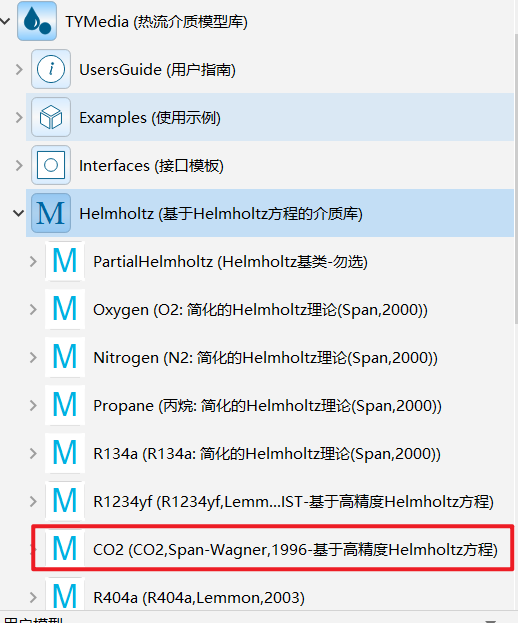Click the Examples cube package icon
The width and height of the screenshot is (518, 623).
point(51,117)
